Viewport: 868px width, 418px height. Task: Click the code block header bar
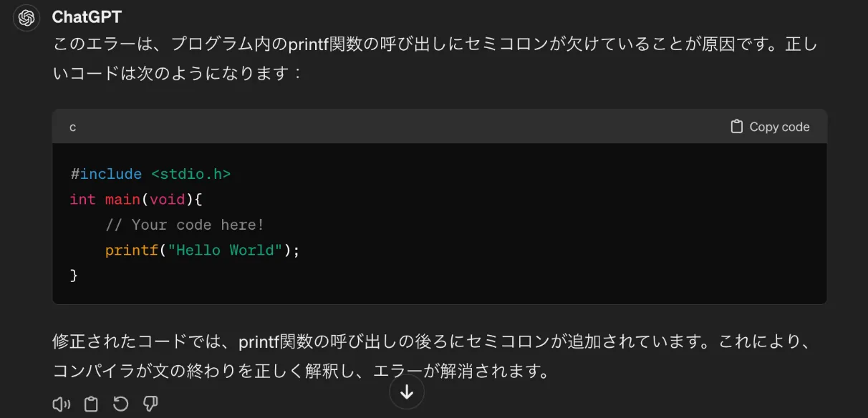[x=430, y=126]
